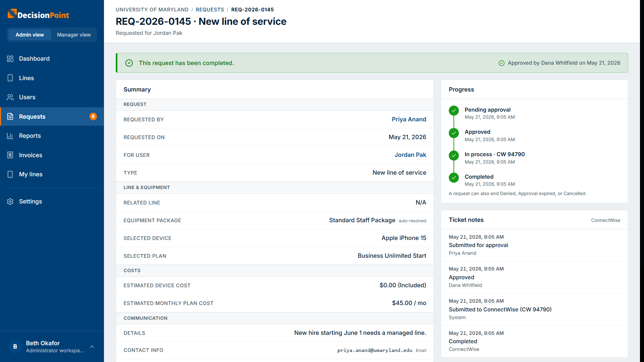The height and width of the screenshot is (362, 644).
Task: Open the Reports page
Action: click(52, 136)
